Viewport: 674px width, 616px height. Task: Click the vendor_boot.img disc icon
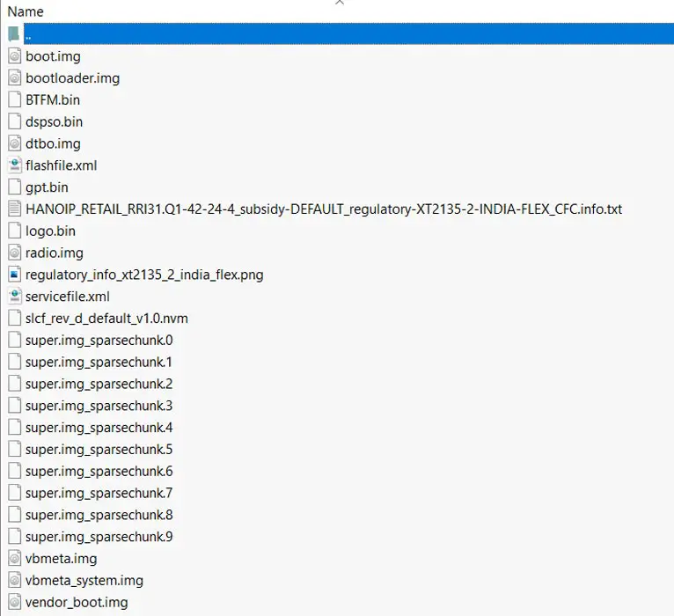click(x=15, y=602)
